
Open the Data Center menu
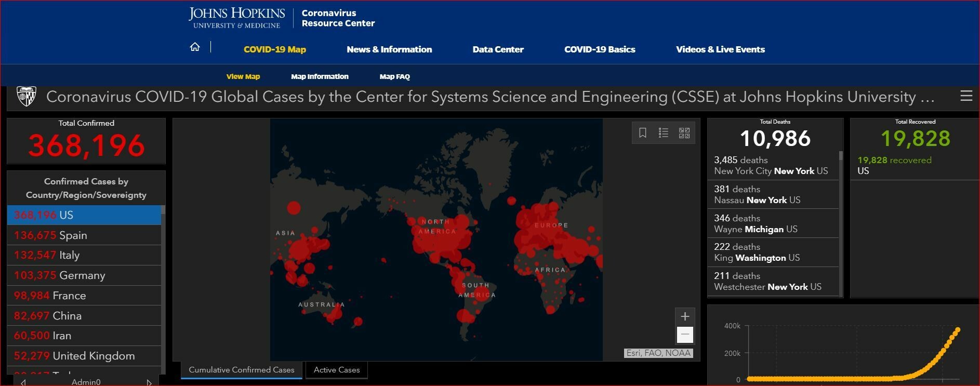tap(498, 49)
